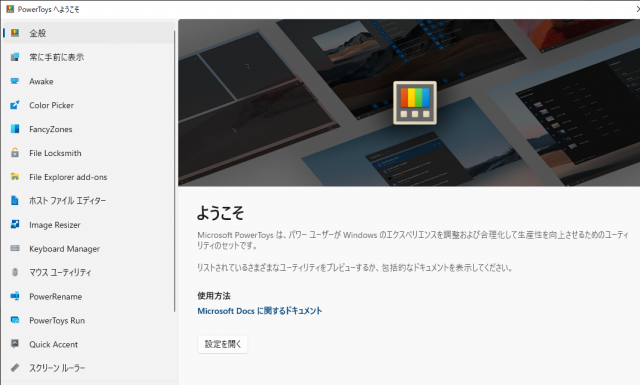640x385 pixels.
Task: Select the Awake coffee cup icon
Action: tap(15, 81)
